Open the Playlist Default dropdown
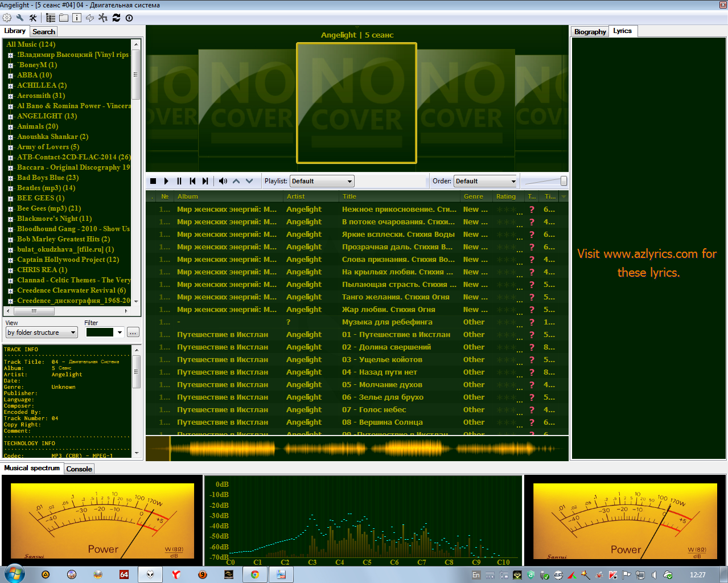The image size is (728, 583). click(322, 181)
